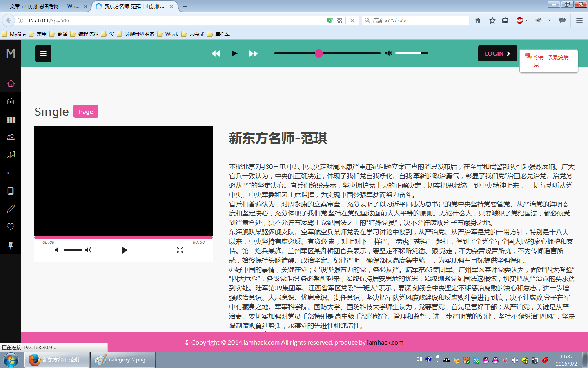Switch to the 文章 ‹ 山东雅思备考网 browser tab

45,7
